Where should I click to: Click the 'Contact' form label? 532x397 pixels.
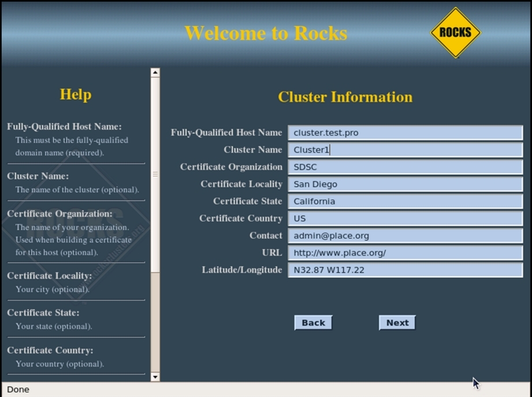(266, 235)
